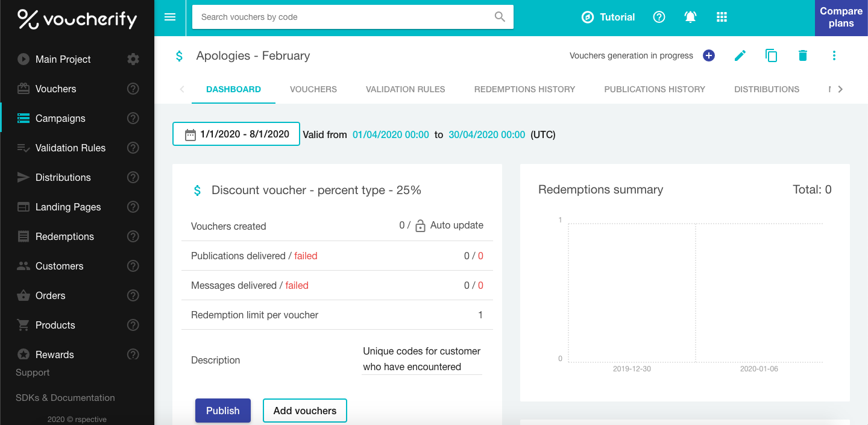Delete campaign using the trash icon
The width and height of the screenshot is (868, 425).
[803, 55]
